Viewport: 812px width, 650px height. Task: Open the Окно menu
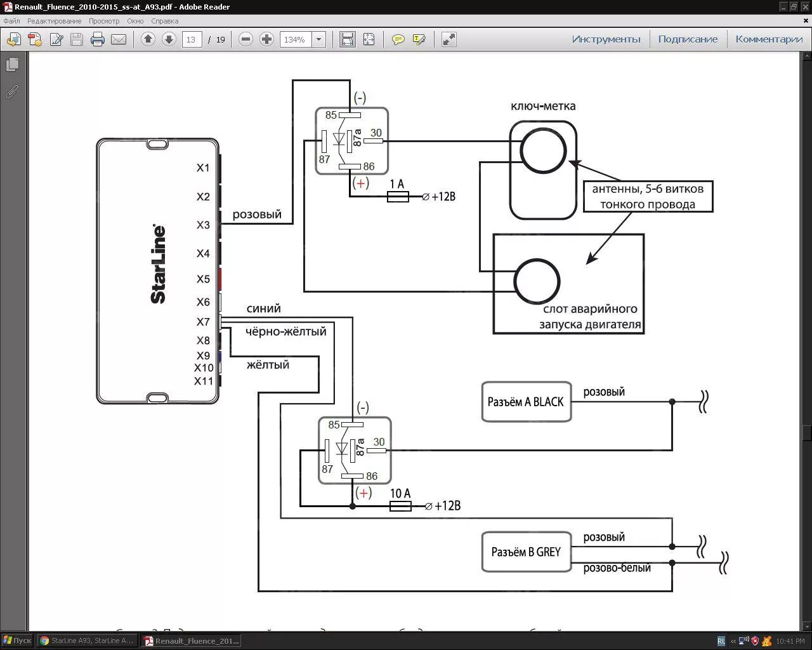tap(135, 21)
